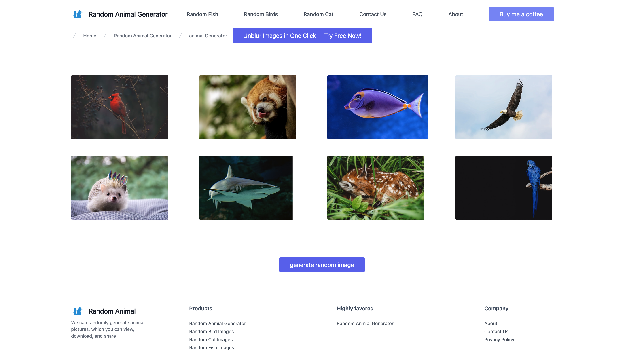Screen dimensions: 644x362
Task: Open Random Fish Images in the footer
Action: coord(212,347)
